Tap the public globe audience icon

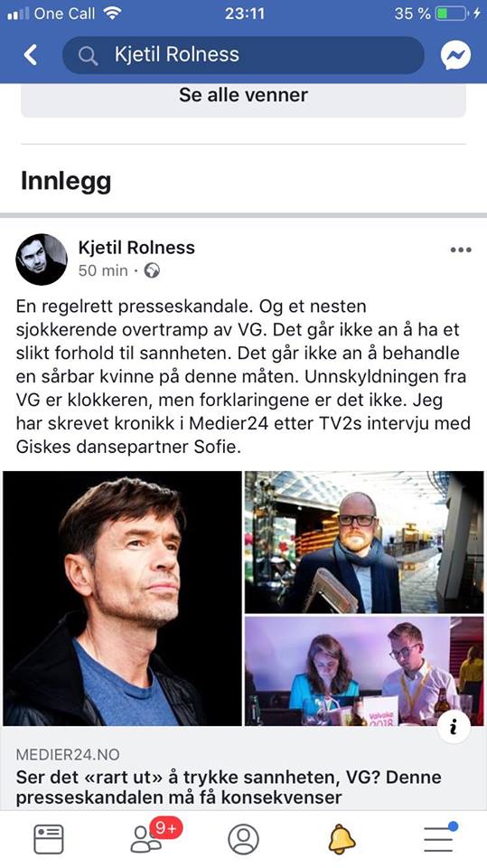(x=152, y=270)
